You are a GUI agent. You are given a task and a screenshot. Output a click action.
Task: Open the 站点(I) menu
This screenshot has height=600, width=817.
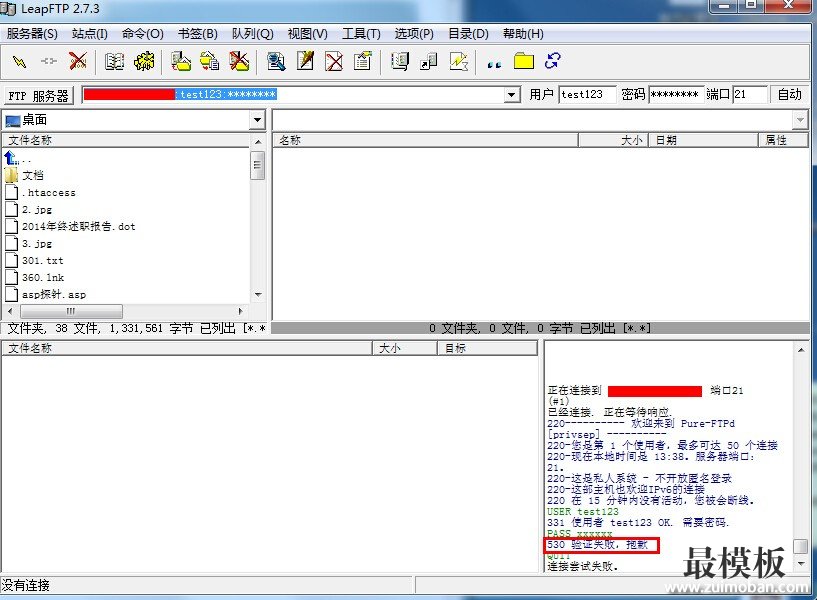click(x=90, y=34)
